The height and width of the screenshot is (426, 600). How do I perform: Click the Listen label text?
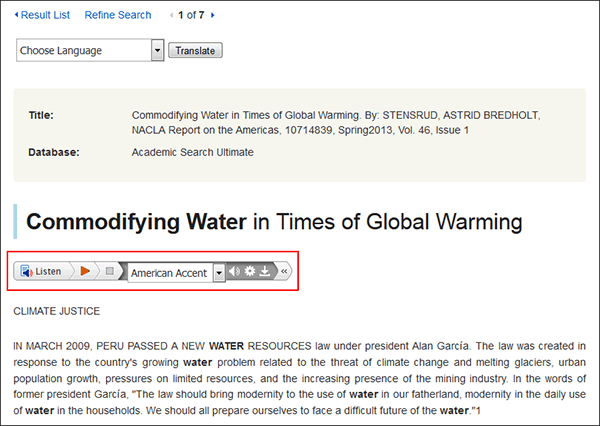point(48,271)
